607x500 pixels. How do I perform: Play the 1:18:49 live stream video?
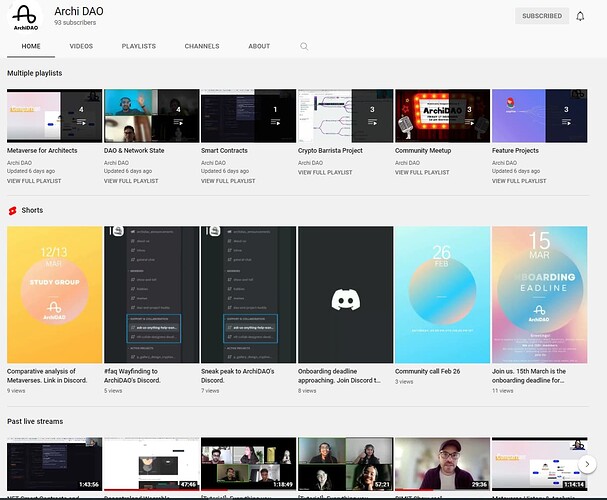[x=249, y=464]
